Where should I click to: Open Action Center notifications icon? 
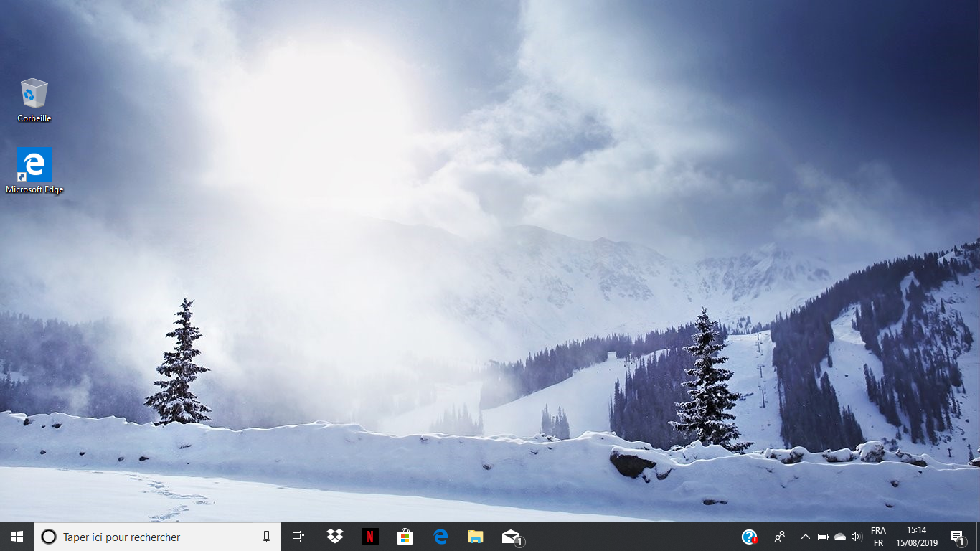tap(957, 537)
